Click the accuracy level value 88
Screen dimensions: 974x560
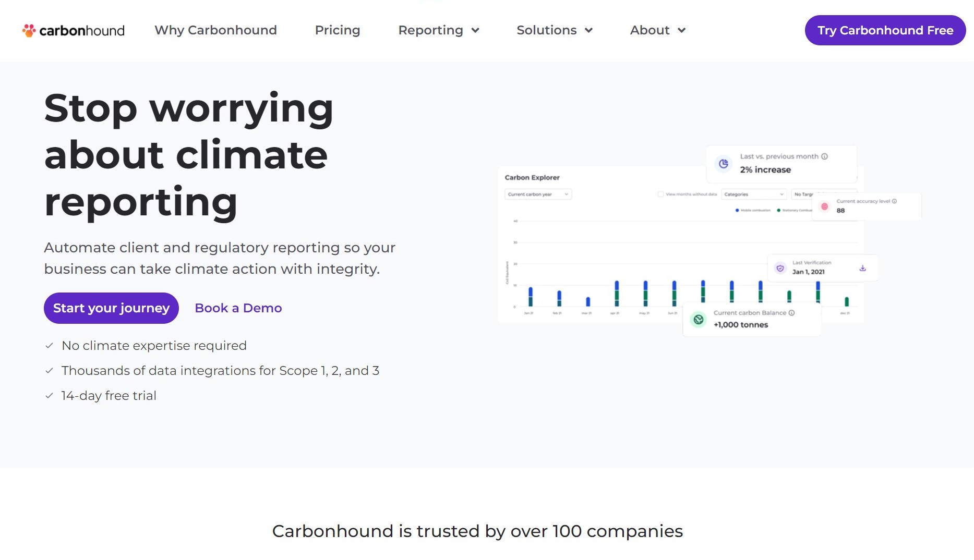pos(840,211)
